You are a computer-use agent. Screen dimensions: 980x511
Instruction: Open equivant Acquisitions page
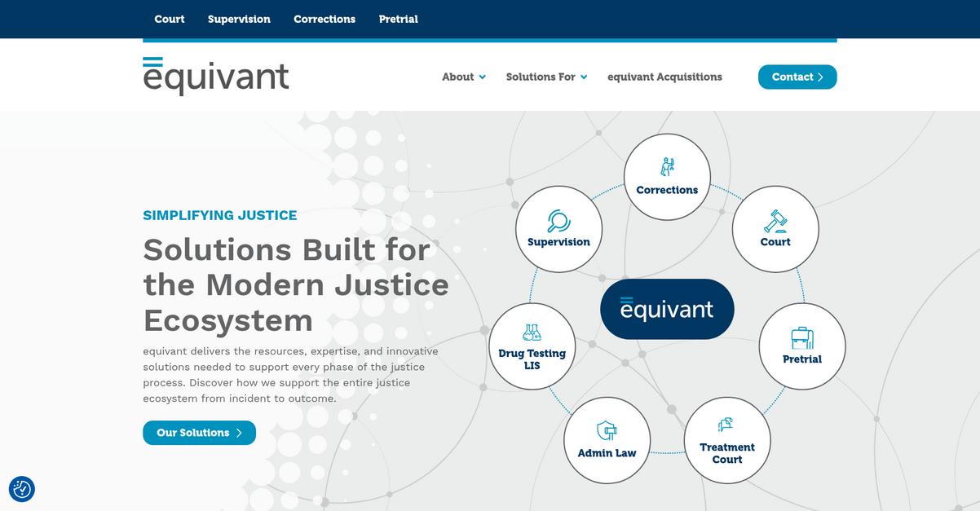pyautogui.click(x=664, y=77)
